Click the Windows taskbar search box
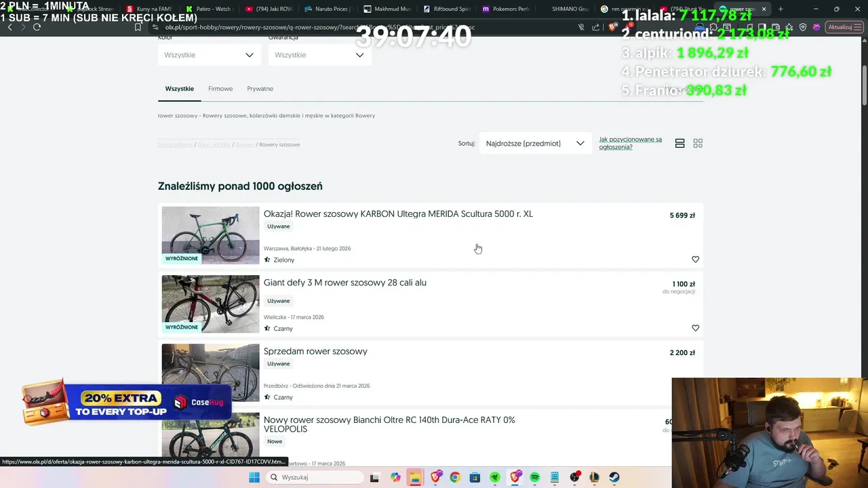The image size is (868, 488). click(x=315, y=477)
